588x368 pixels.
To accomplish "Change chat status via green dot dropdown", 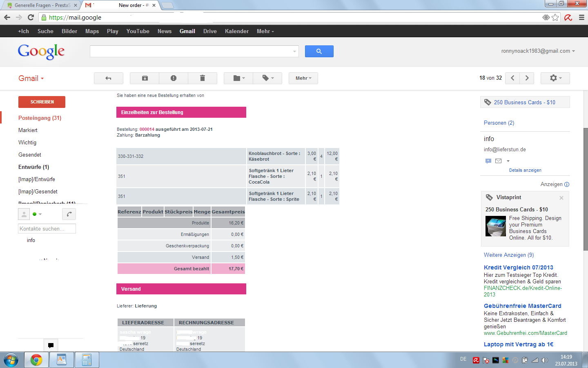I will coord(37,214).
